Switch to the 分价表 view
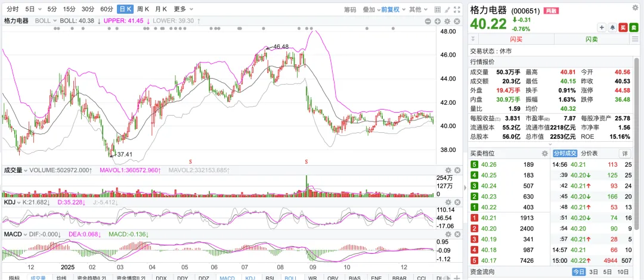 tap(589, 153)
